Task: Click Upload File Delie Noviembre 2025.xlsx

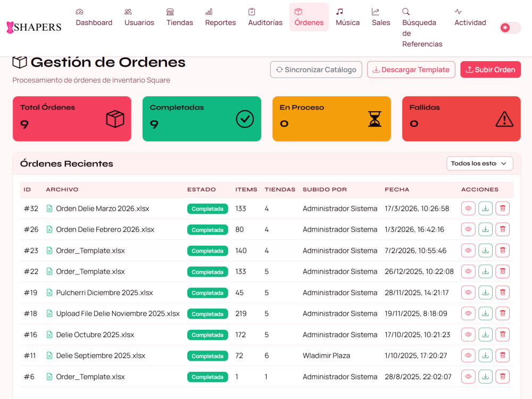Action: coord(118,314)
